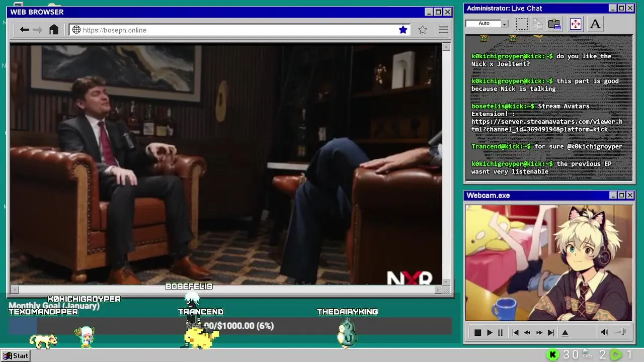This screenshot has height=362, width=644.
Task: Fast forward in Webcam.exe player
Action: coord(539,332)
